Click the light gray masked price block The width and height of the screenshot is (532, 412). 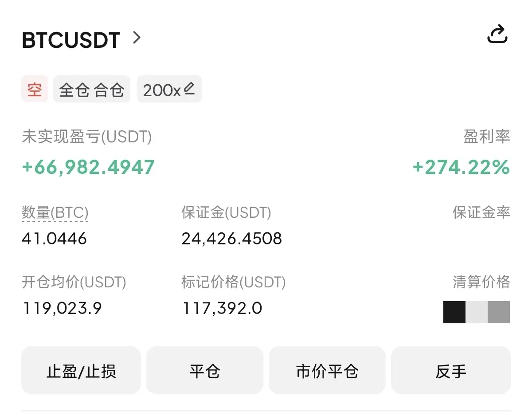pyautogui.click(x=477, y=312)
